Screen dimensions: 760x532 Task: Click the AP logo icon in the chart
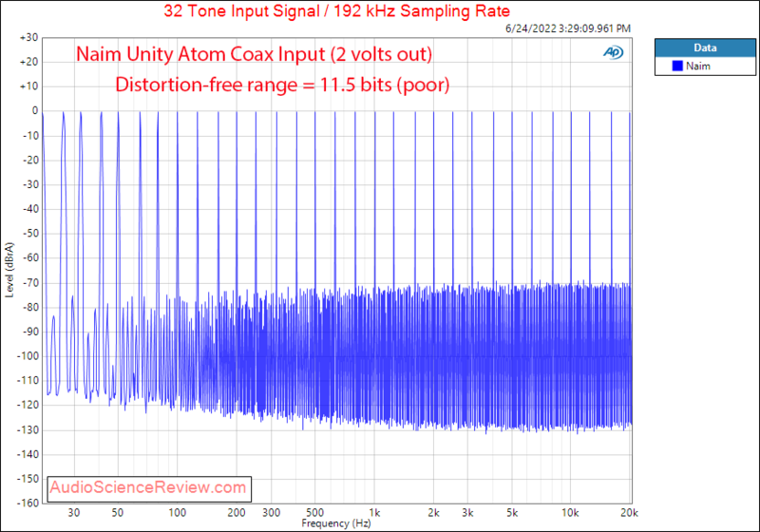613,52
